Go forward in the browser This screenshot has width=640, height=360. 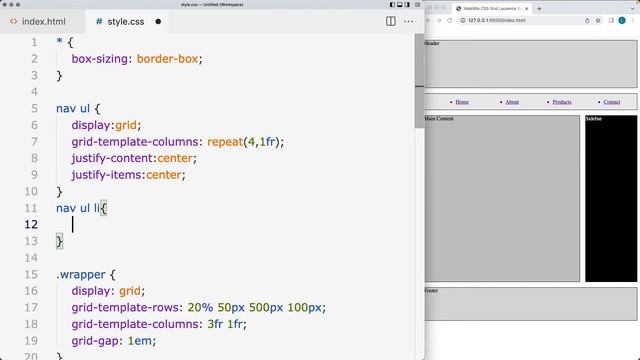pos(439,20)
